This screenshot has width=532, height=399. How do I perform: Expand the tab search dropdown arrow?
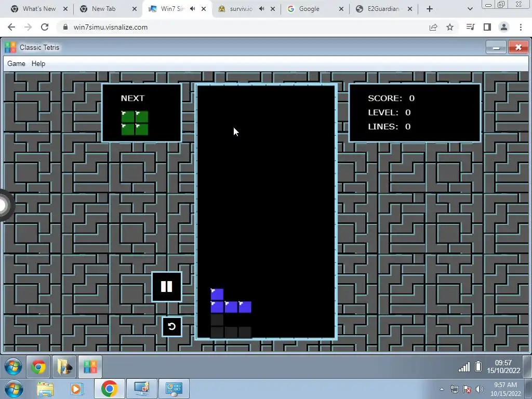click(x=470, y=9)
